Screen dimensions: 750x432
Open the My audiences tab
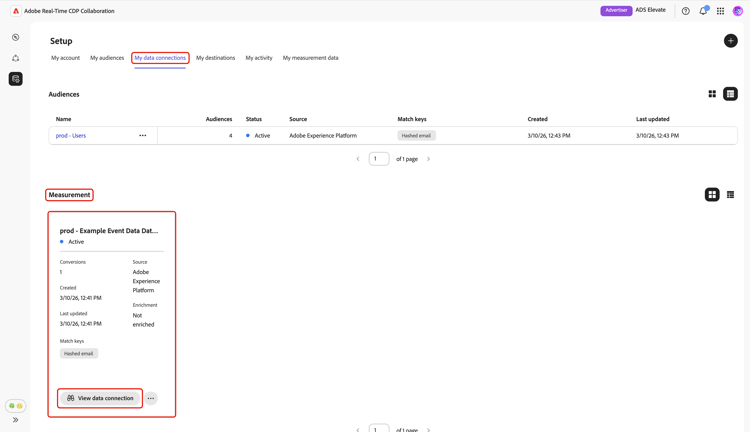tap(107, 58)
